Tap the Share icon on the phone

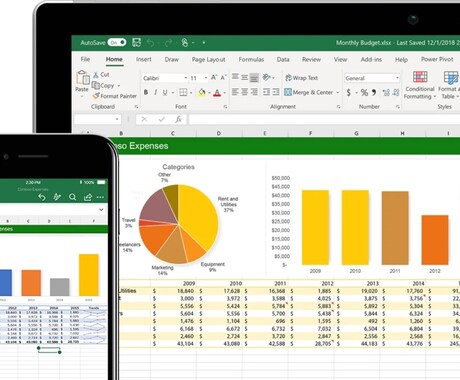point(88,197)
